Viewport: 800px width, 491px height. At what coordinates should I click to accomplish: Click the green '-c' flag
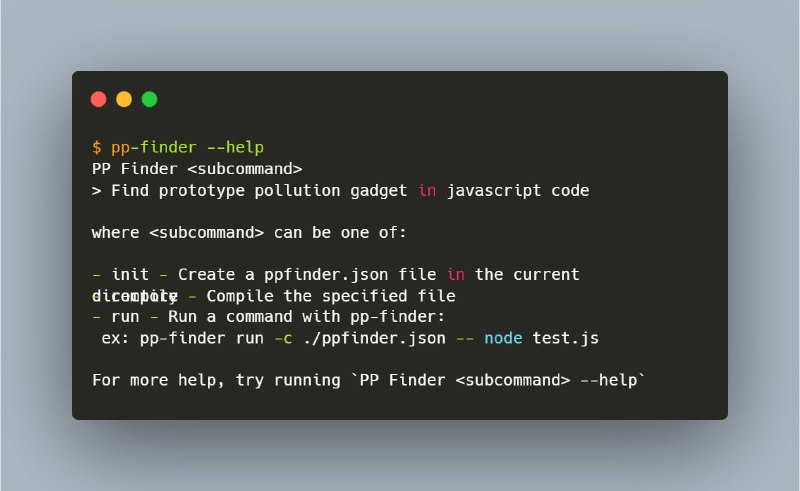[x=283, y=338]
